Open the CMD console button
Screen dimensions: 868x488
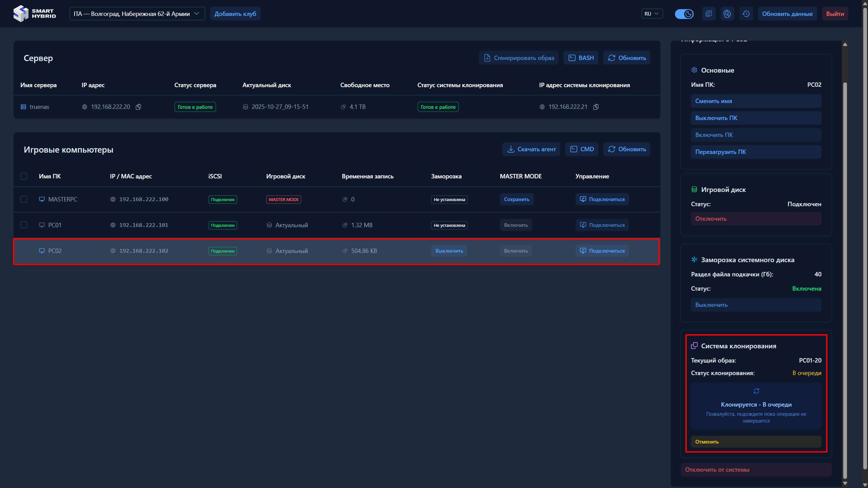coord(582,149)
